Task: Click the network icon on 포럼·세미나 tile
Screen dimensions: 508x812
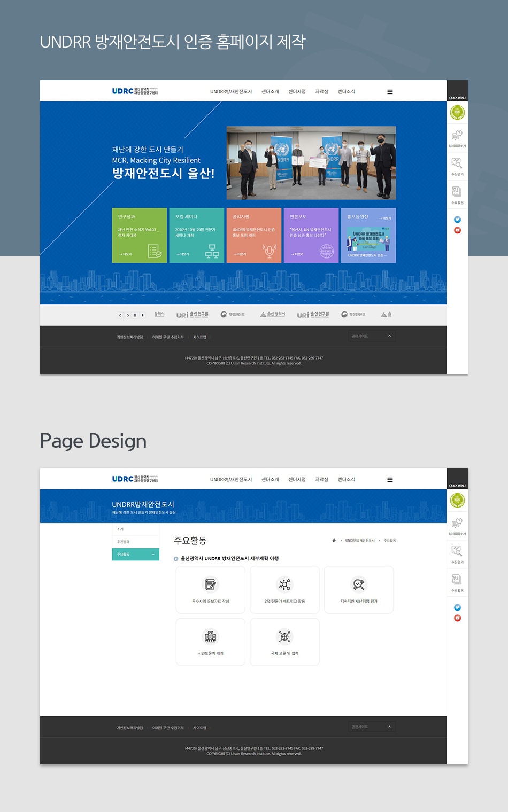Action: point(212,251)
